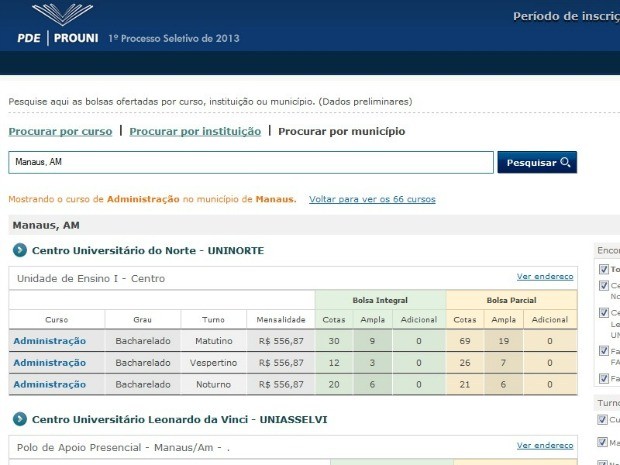Follow the Voltar para ver os 66 cursos link
Viewport: 620px width, 465px height.
tap(372, 199)
